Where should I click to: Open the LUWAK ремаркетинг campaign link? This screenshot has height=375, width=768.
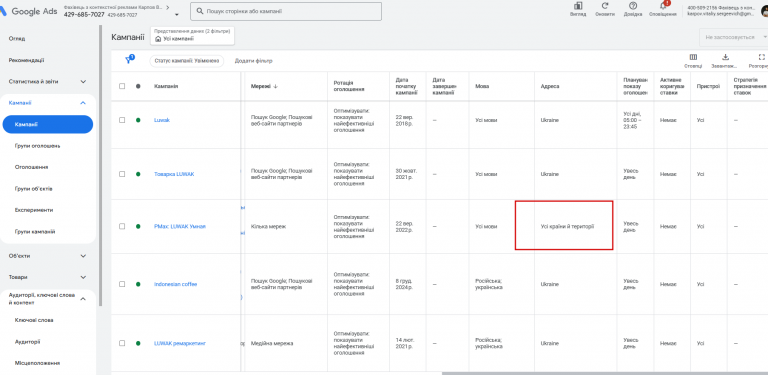(180, 343)
